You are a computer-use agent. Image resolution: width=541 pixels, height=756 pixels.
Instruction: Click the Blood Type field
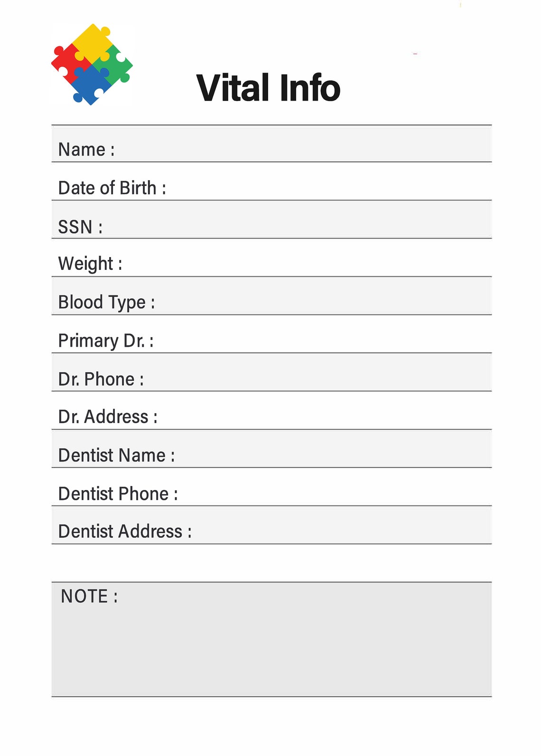coord(271,296)
